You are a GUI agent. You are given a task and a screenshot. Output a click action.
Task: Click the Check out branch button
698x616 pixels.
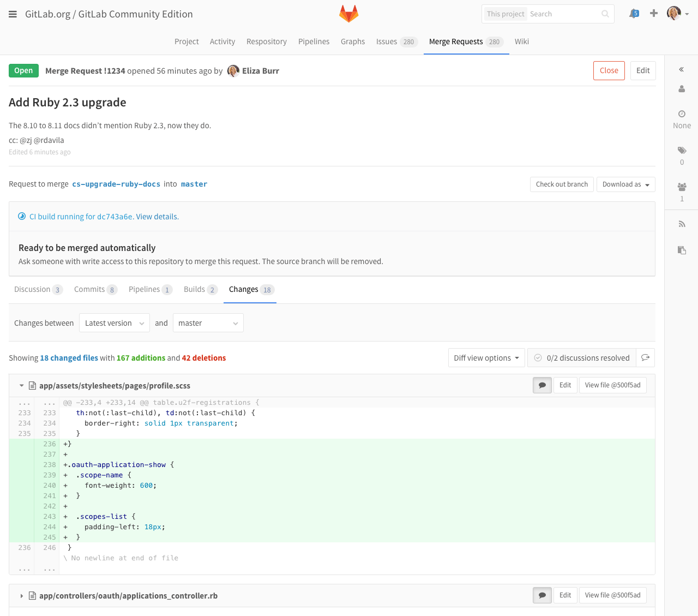point(562,184)
